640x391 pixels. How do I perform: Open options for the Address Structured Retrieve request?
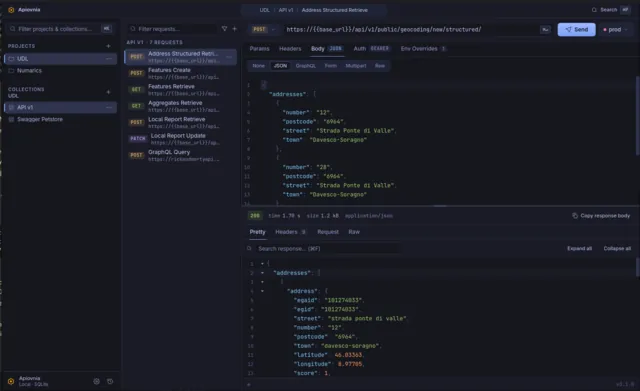[229, 57]
